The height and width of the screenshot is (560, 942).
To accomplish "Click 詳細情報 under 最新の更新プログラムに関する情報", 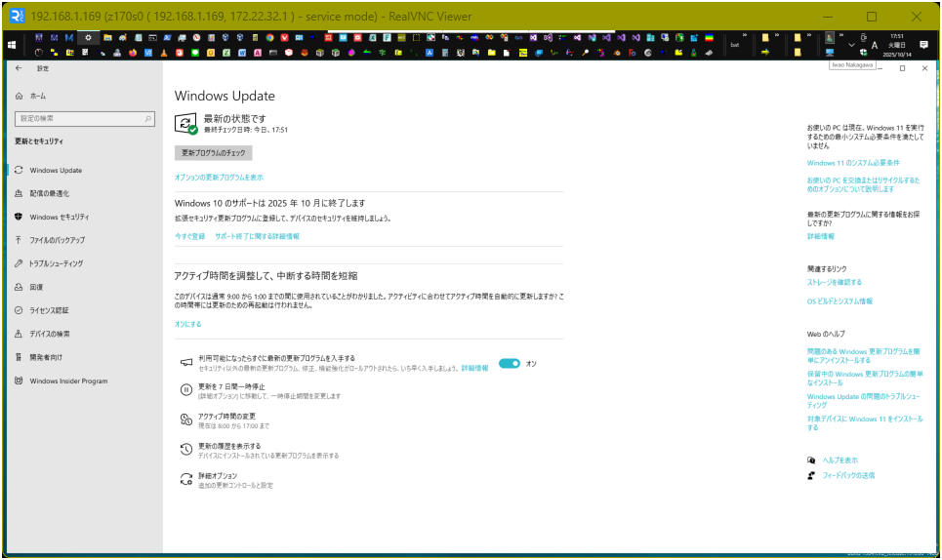I will pos(821,236).
